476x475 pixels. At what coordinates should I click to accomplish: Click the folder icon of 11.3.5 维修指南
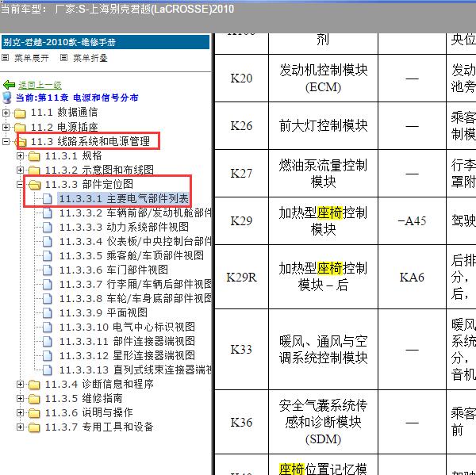(34, 399)
